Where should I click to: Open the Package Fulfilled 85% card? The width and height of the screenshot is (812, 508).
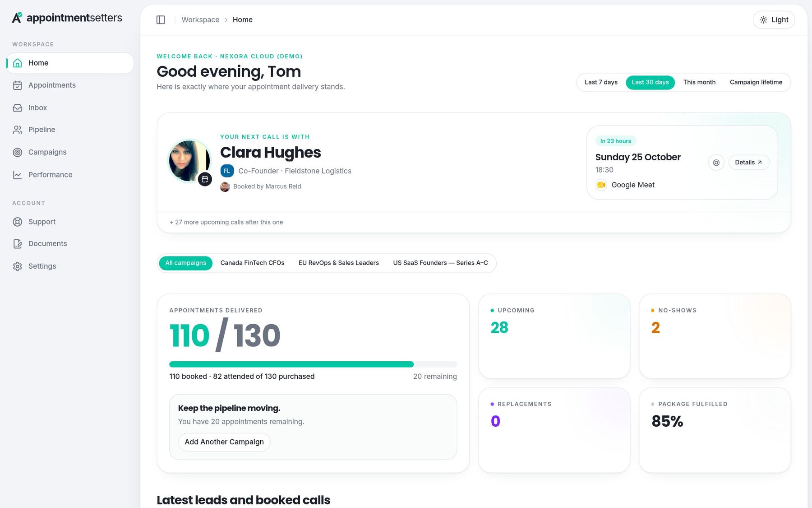tap(715, 430)
